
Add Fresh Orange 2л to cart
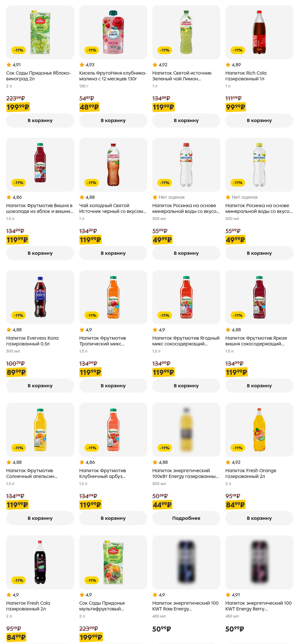(259, 518)
